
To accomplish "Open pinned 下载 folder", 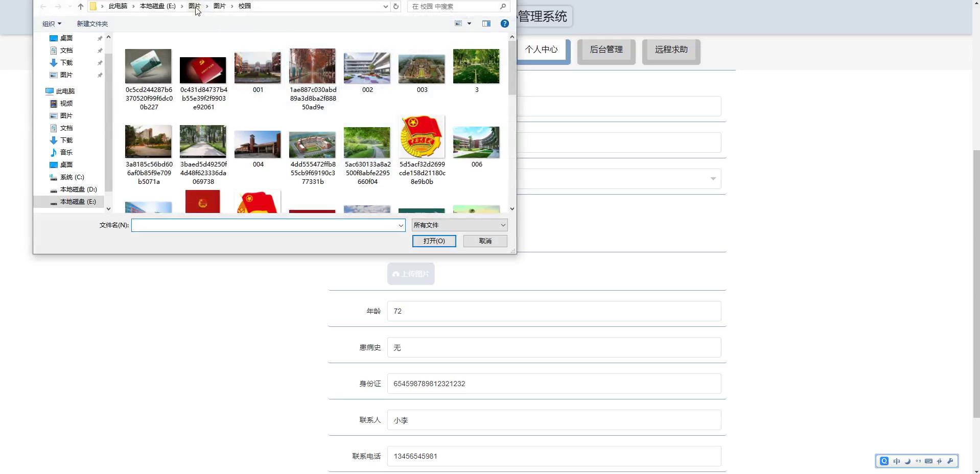I will coord(66,62).
